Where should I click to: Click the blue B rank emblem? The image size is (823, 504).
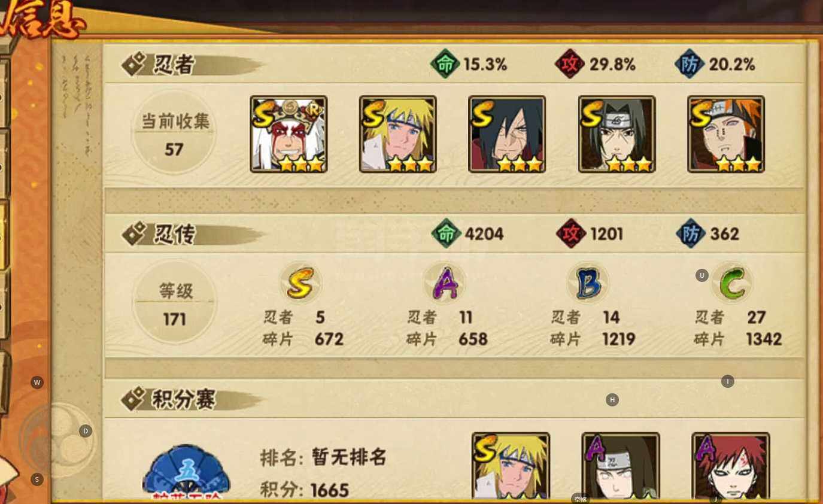[588, 283]
